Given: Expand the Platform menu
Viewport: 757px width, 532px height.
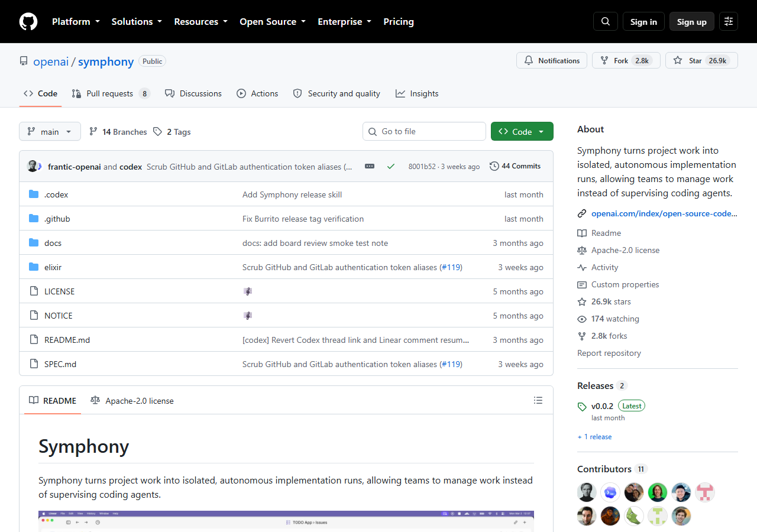Looking at the screenshot, I should pyautogui.click(x=76, y=22).
